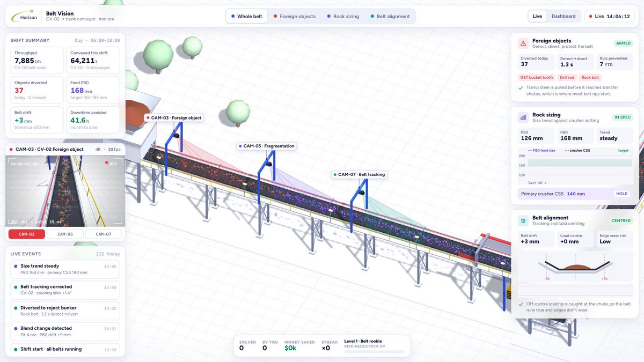The width and height of the screenshot is (644, 362).
Task: Click the Belt alignment scale icon
Action: click(x=523, y=220)
